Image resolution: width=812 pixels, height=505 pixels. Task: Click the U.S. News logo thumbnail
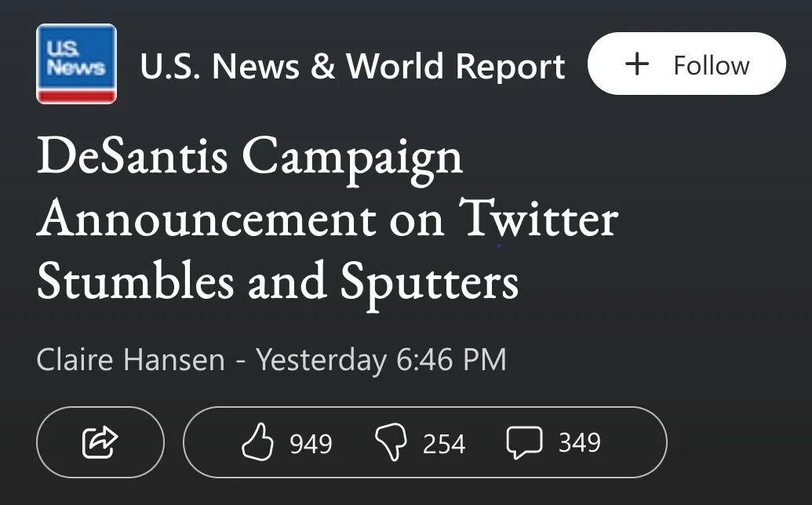[76, 64]
